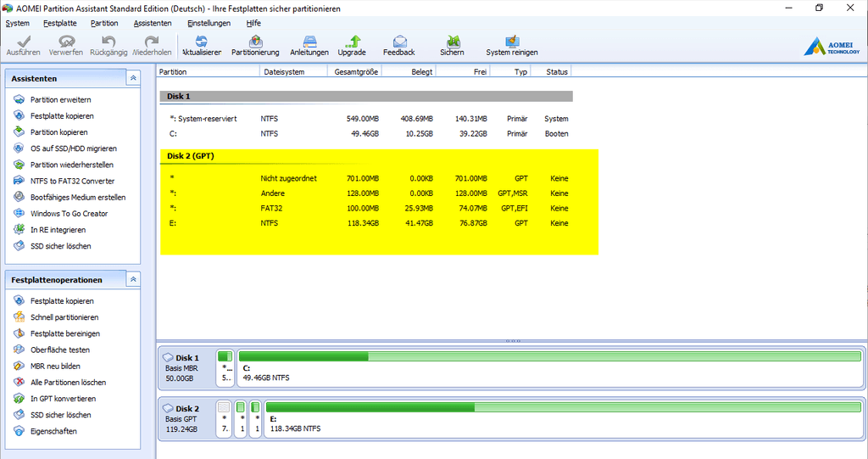The width and height of the screenshot is (868, 459).
Task: Click the Typ column header
Action: (x=510, y=72)
